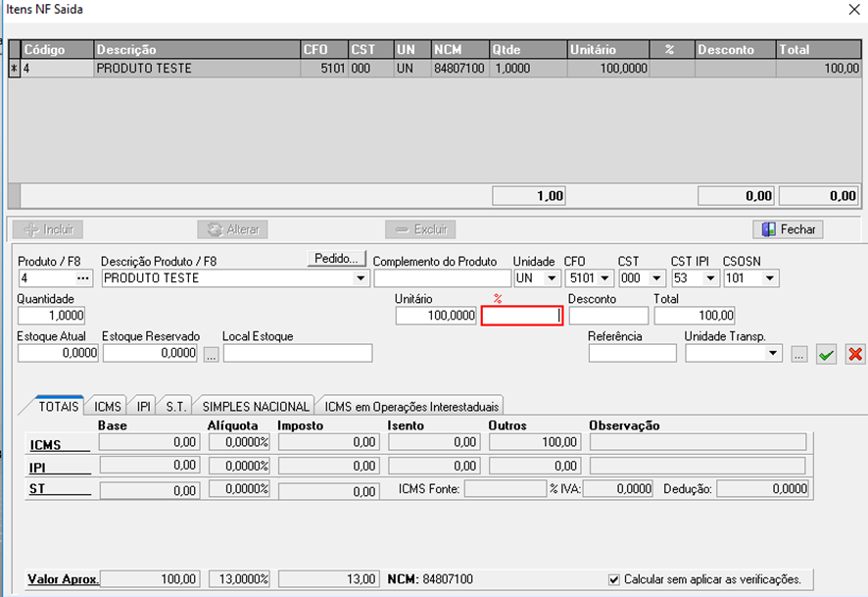Image resolution: width=868 pixels, height=597 pixels.
Task: Click the Alterar button
Action: pos(232,229)
